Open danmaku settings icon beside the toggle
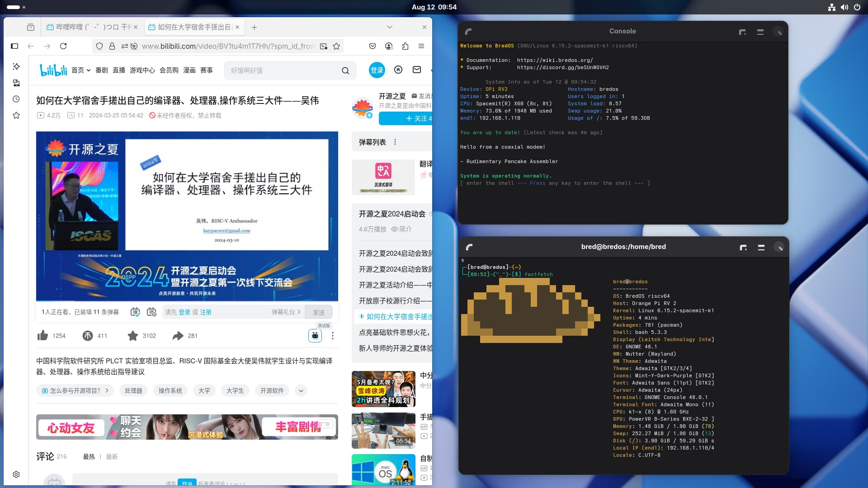This screenshot has height=488, width=868. (x=151, y=312)
